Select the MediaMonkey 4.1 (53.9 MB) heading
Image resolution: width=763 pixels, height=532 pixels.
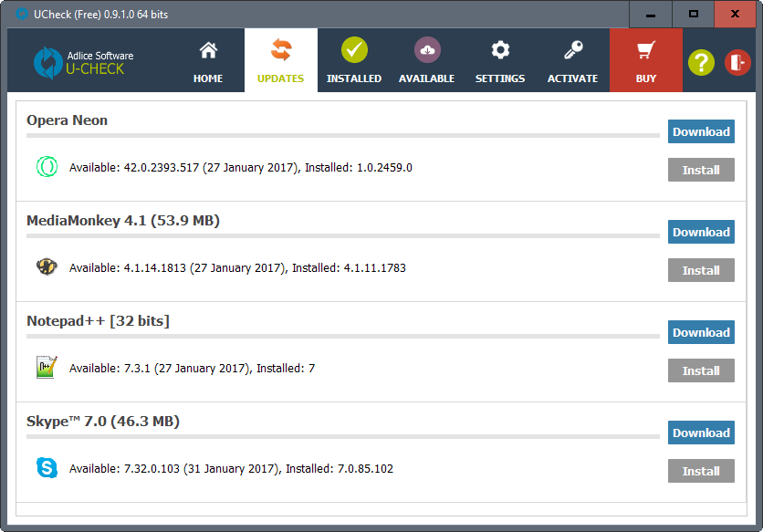[123, 221]
